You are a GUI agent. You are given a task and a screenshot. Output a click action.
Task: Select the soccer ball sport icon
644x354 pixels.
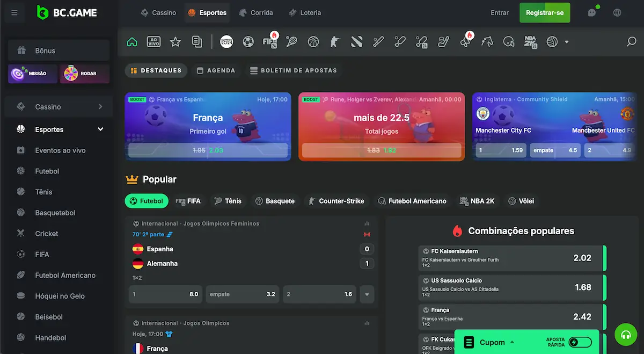coord(248,42)
